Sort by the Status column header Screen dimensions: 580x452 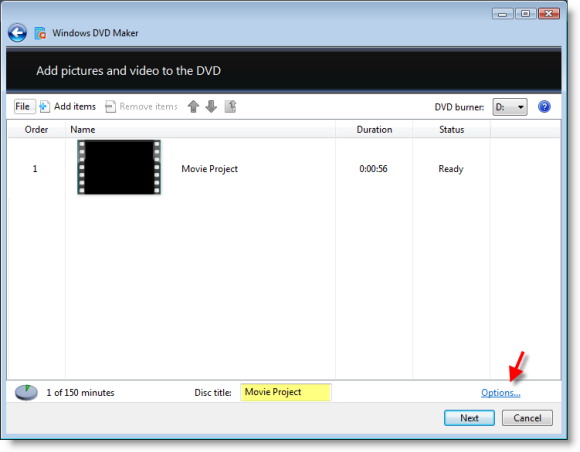tap(451, 129)
